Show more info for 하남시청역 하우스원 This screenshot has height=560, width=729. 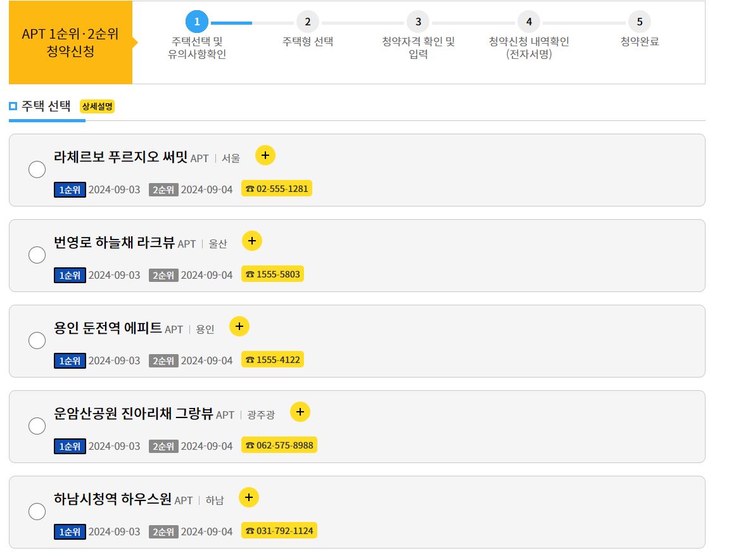point(249,498)
